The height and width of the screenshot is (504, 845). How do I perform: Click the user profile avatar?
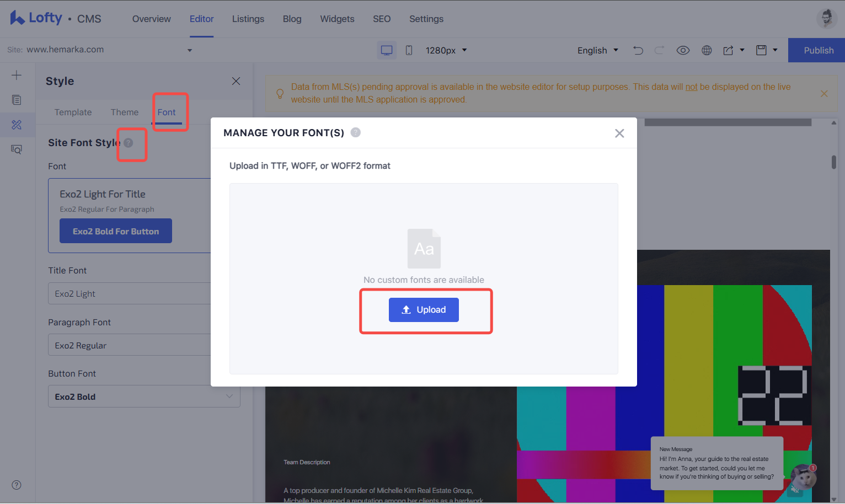(826, 18)
